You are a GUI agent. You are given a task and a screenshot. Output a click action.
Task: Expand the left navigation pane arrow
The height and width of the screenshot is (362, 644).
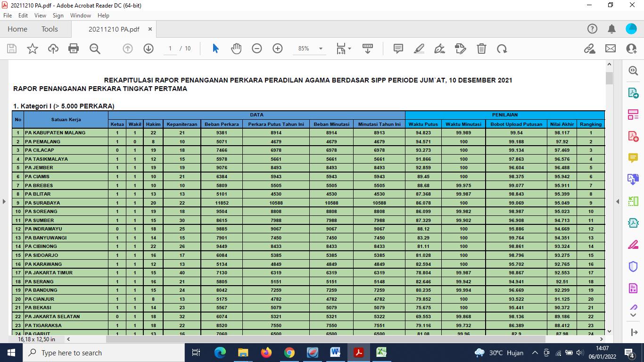coord(4,202)
